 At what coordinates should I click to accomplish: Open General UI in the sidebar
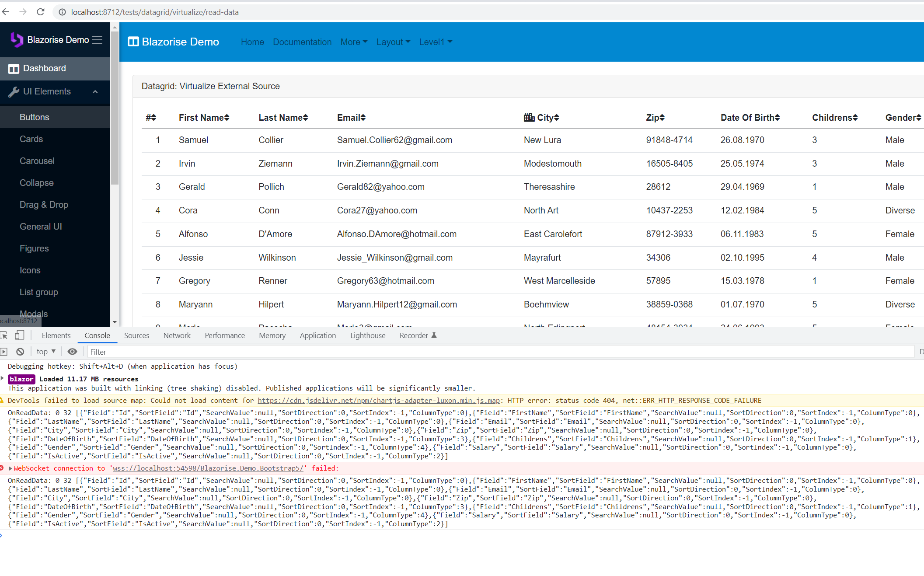point(55,227)
